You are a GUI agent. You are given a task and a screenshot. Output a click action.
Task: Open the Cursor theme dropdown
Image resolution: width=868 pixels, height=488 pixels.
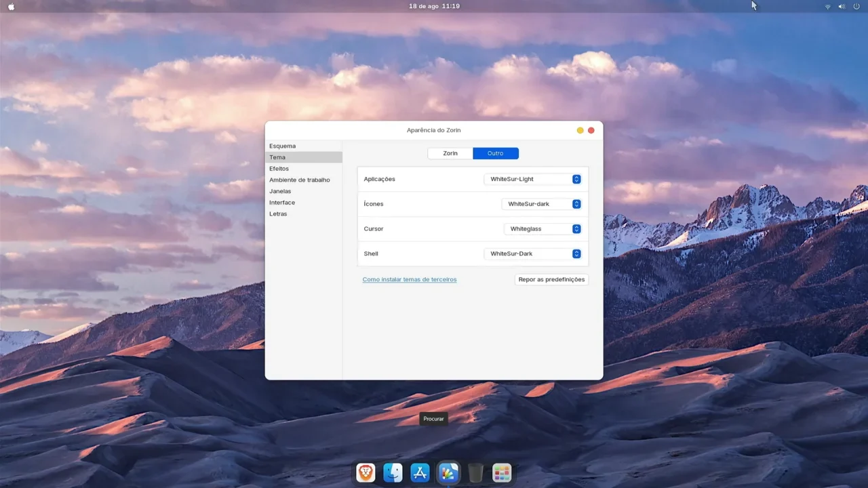(x=542, y=229)
